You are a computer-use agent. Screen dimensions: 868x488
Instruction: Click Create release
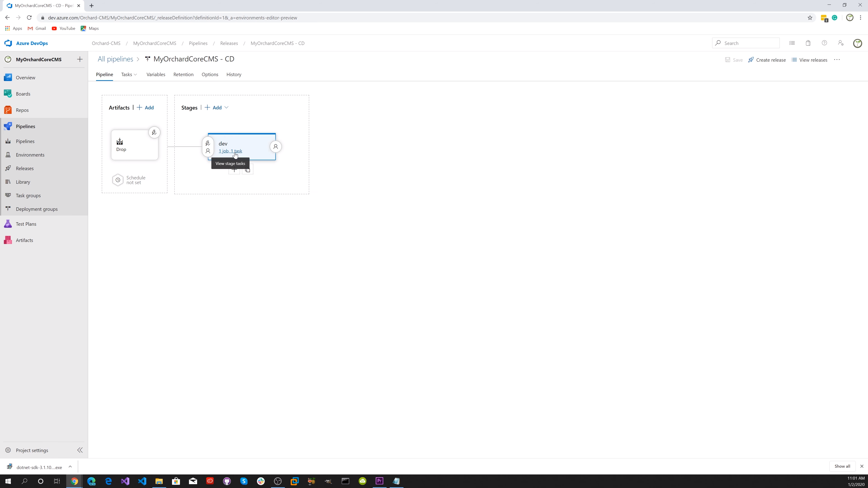tap(767, 60)
